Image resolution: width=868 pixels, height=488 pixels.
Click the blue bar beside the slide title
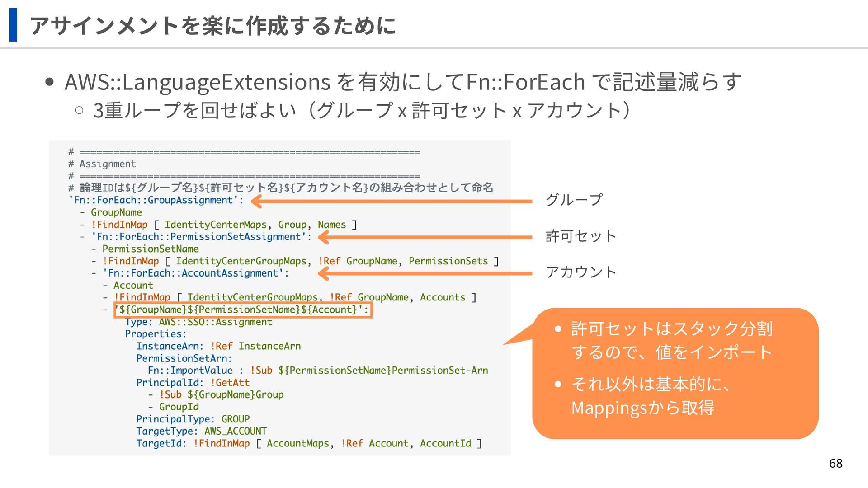pyautogui.click(x=13, y=25)
